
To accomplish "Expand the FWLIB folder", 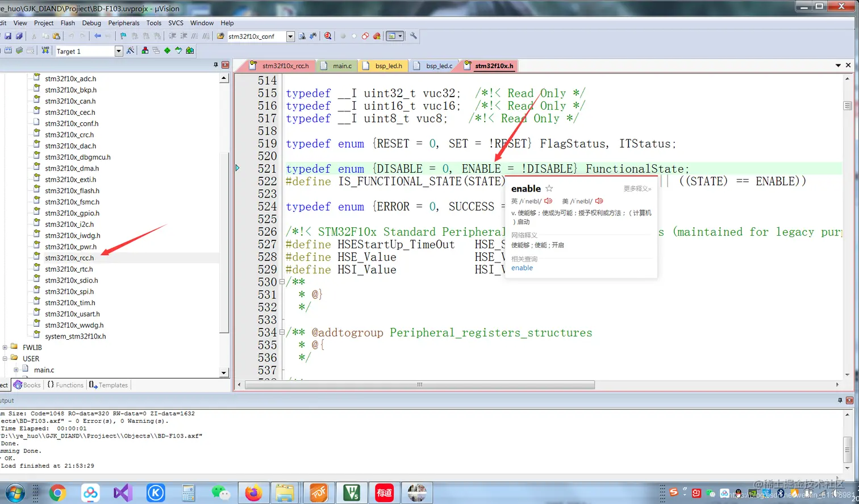I will point(5,347).
